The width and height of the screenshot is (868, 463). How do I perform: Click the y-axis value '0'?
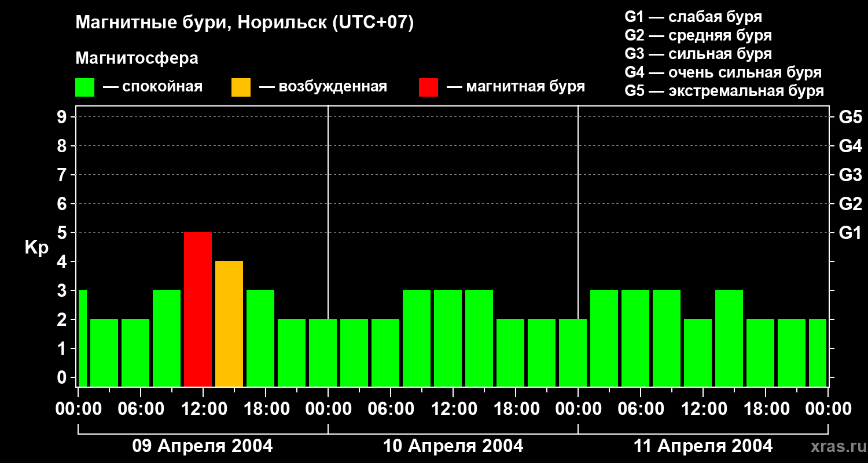pos(63,377)
